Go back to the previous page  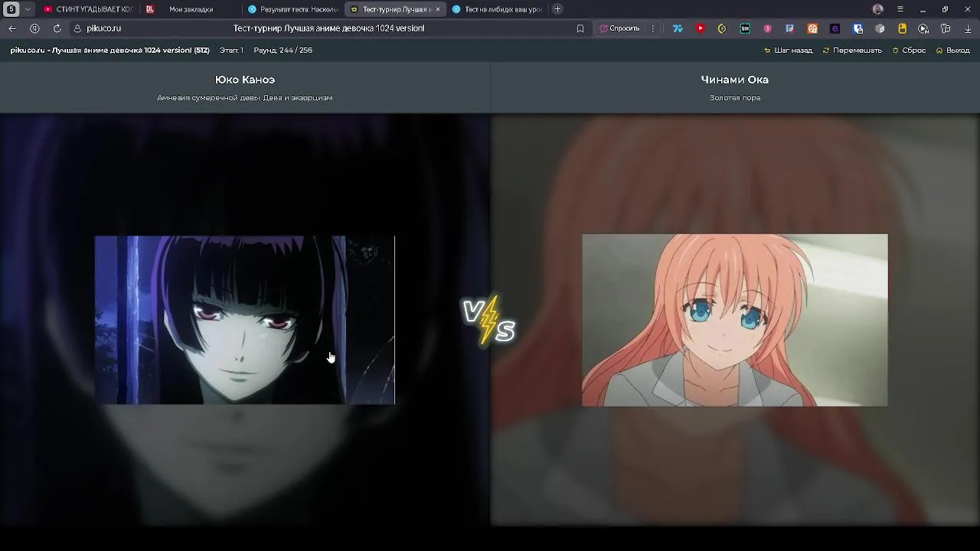[x=12, y=28]
